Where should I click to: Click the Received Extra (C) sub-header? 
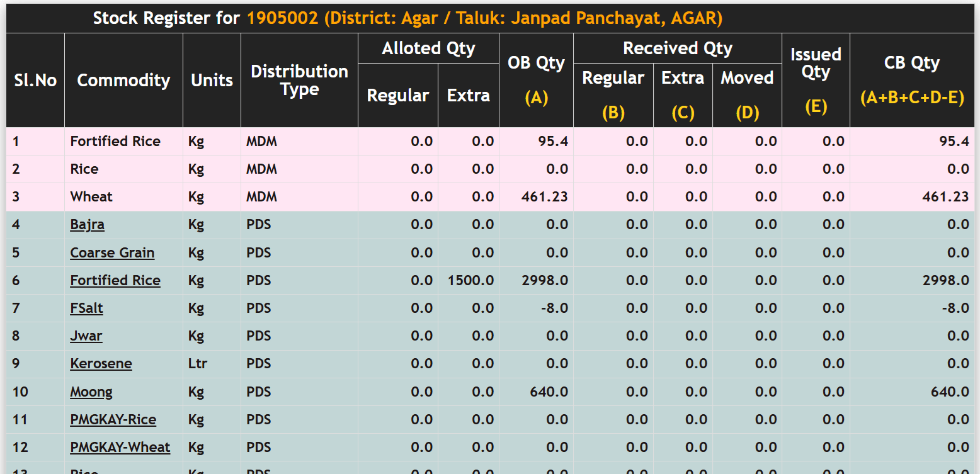pyautogui.click(x=683, y=95)
